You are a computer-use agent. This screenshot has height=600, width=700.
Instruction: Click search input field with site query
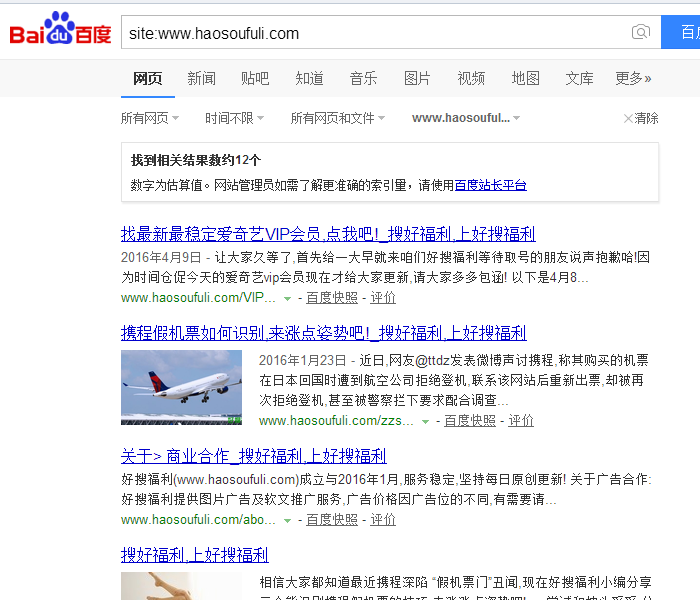tap(375, 32)
